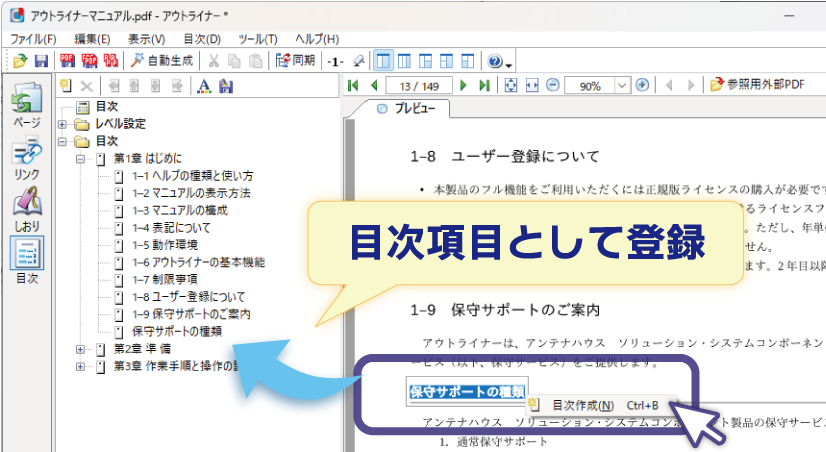Image resolution: width=826 pixels, height=452 pixels.
Task: Click the fit page to window icon
Action: click(511, 85)
